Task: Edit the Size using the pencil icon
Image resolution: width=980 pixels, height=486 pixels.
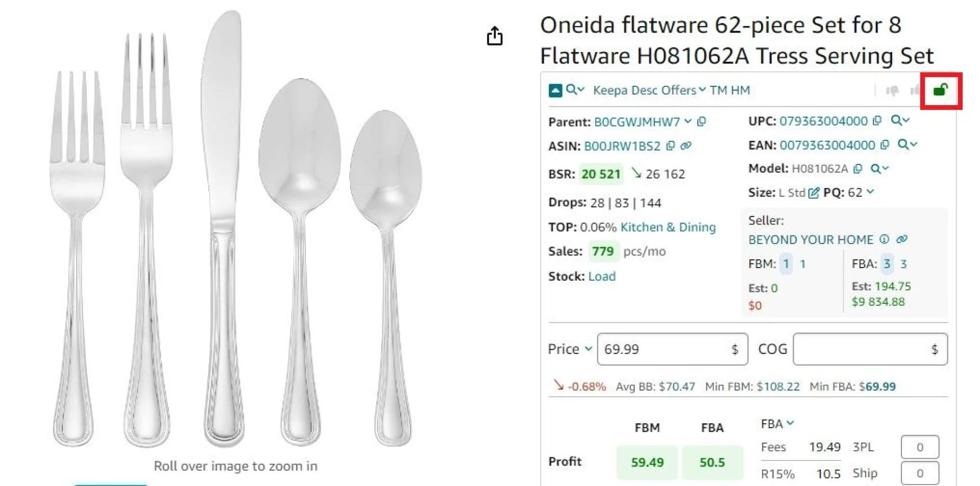Action: pyautogui.click(x=813, y=192)
